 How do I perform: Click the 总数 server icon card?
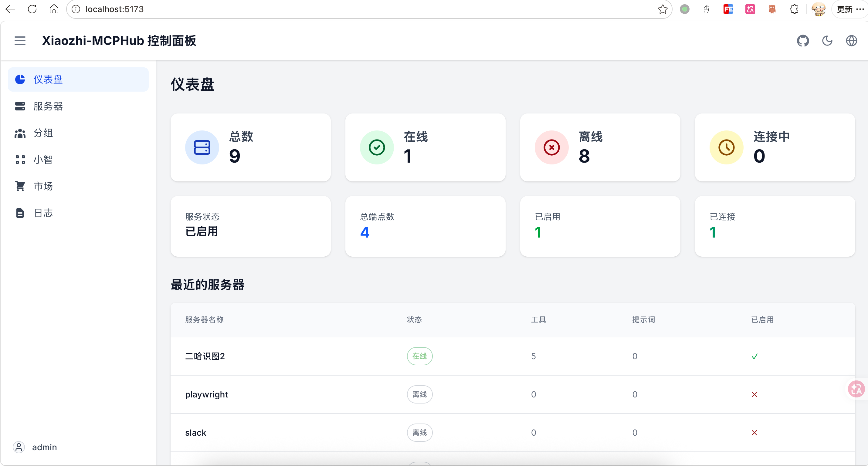click(x=202, y=147)
